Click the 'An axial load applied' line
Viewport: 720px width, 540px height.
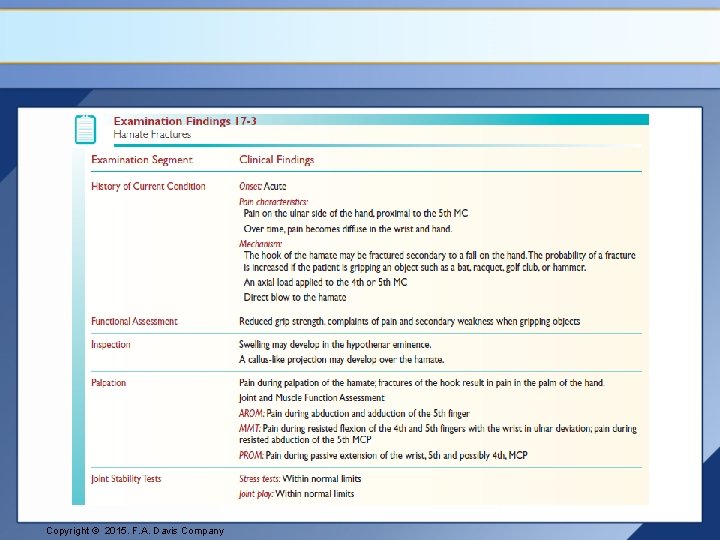point(325,282)
